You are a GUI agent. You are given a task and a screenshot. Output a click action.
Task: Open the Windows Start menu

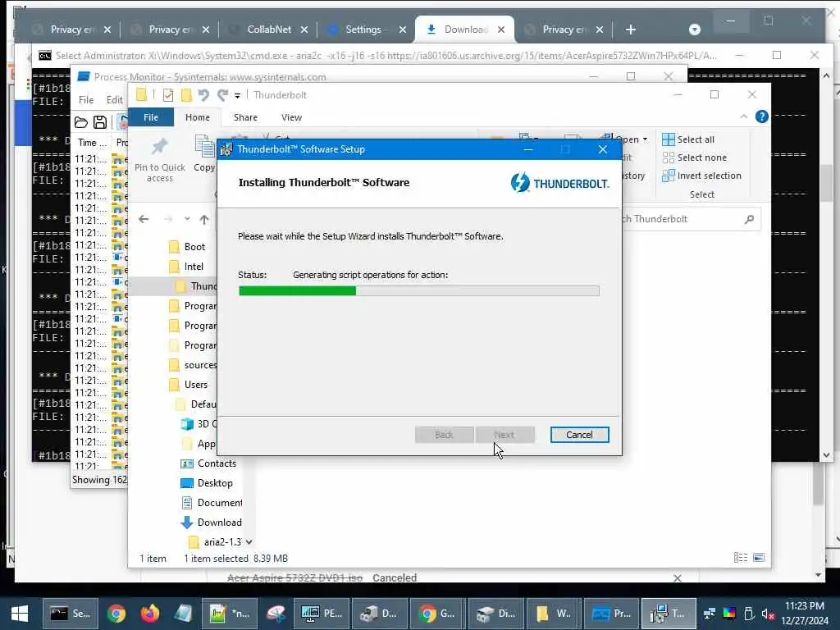pos(20,613)
